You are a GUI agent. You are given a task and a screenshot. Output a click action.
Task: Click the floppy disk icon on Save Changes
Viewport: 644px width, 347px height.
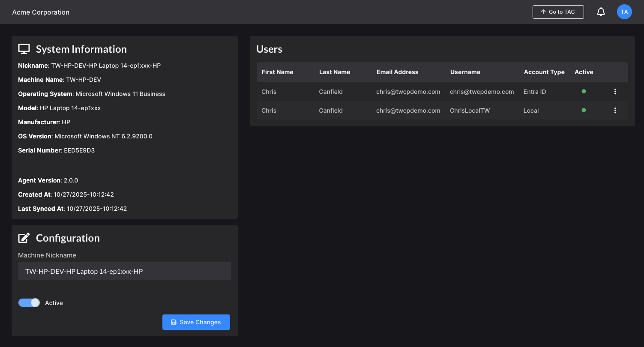pyautogui.click(x=174, y=322)
